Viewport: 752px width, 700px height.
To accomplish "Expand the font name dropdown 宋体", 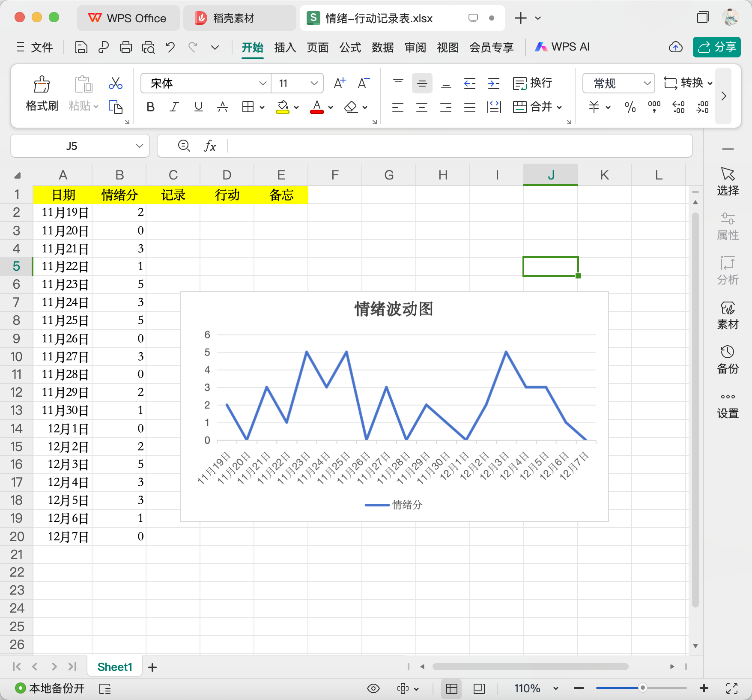I will [x=263, y=83].
